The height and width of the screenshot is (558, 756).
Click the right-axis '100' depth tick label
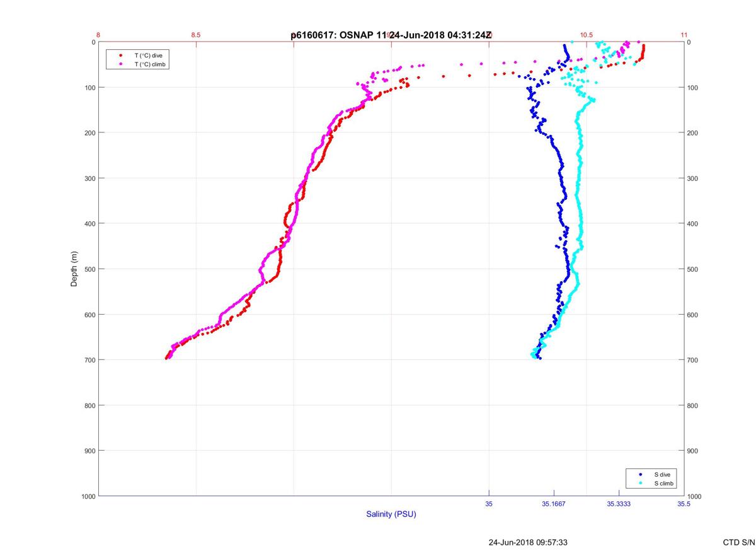(x=693, y=88)
